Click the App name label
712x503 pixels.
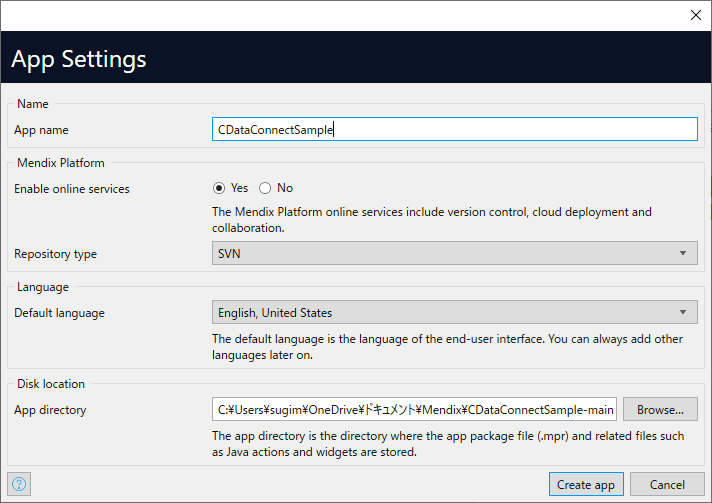pyautogui.click(x=41, y=130)
